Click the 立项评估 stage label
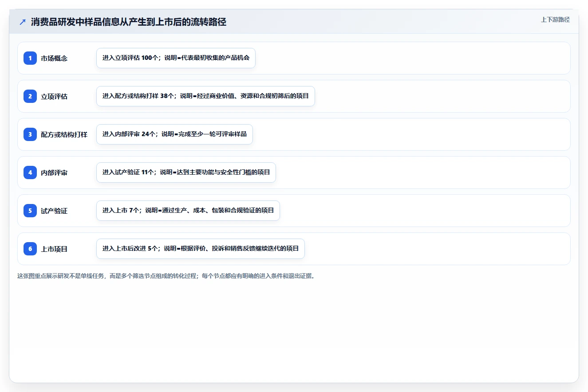The image size is (588, 392). tap(54, 96)
